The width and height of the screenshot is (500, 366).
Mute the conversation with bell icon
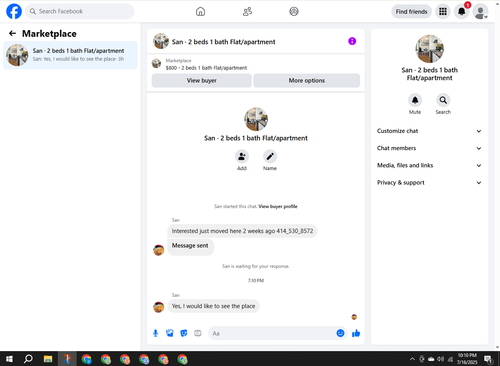click(x=415, y=100)
